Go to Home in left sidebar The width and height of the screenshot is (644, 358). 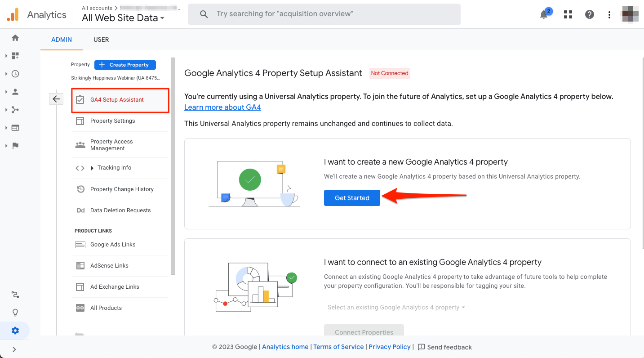point(15,38)
